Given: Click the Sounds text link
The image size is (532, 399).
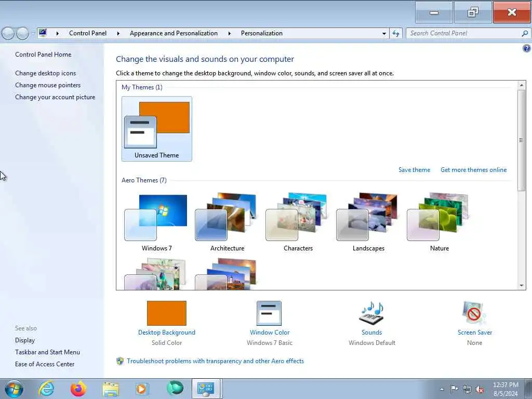Looking at the screenshot, I should pos(371,332).
